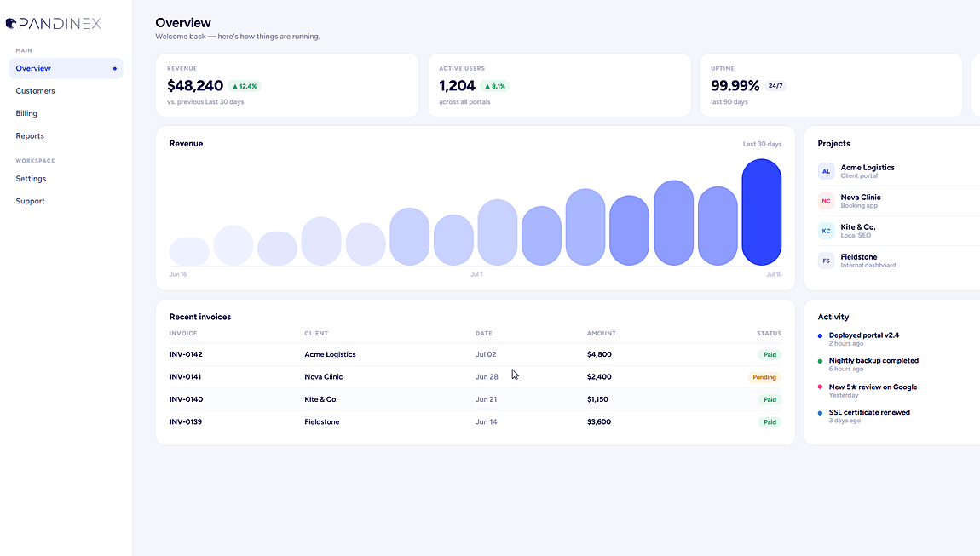980x556 pixels.
Task: Select the $48,240 revenue value
Action: tap(195, 86)
